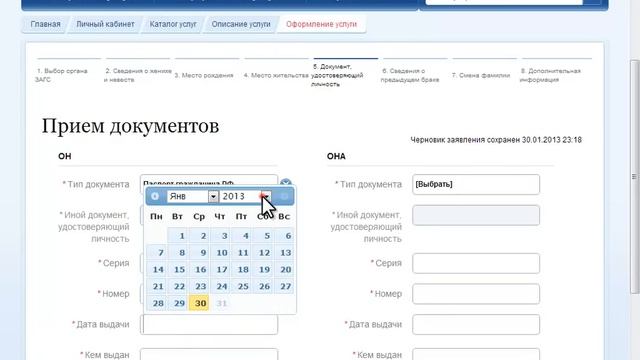Focus the ОН Кем выдан field

[x=209, y=354]
